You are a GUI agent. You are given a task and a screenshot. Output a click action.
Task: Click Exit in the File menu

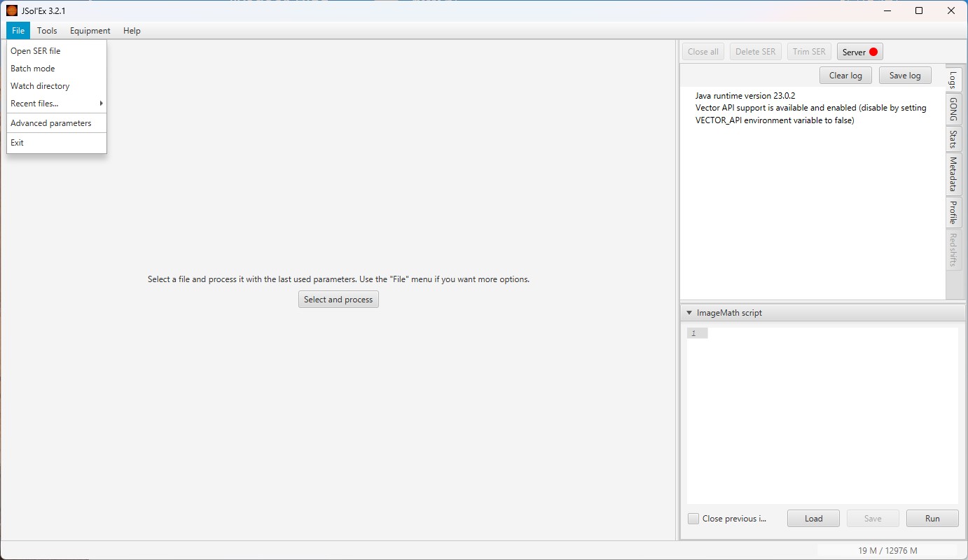pyautogui.click(x=57, y=143)
